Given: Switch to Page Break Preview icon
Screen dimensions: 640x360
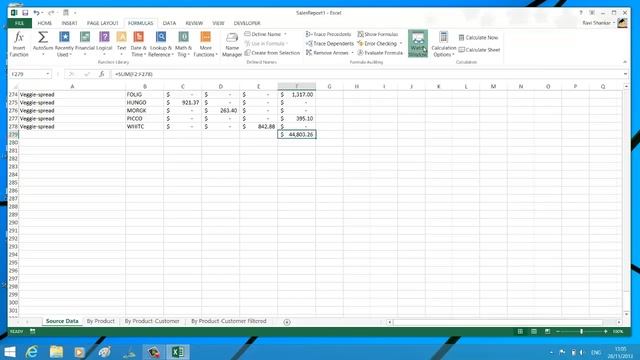Looking at the screenshot, I should (x=547, y=331).
